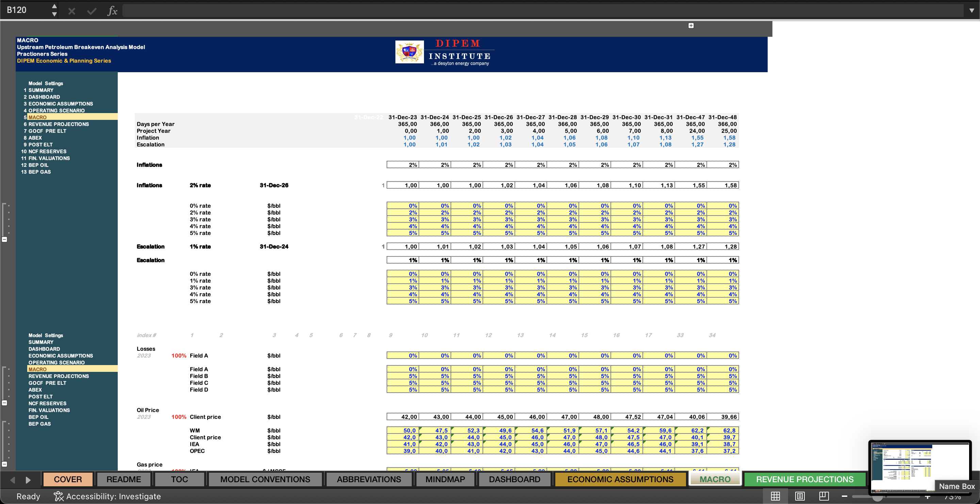Select the Losses label cell
Viewport: 980px width, 504px height.
tap(146, 349)
